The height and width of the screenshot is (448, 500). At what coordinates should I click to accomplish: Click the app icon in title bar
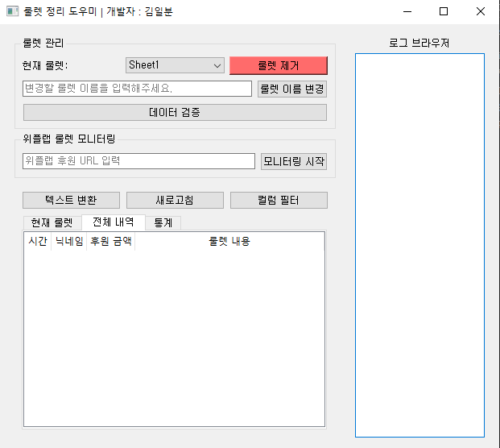(x=12, y=11)
